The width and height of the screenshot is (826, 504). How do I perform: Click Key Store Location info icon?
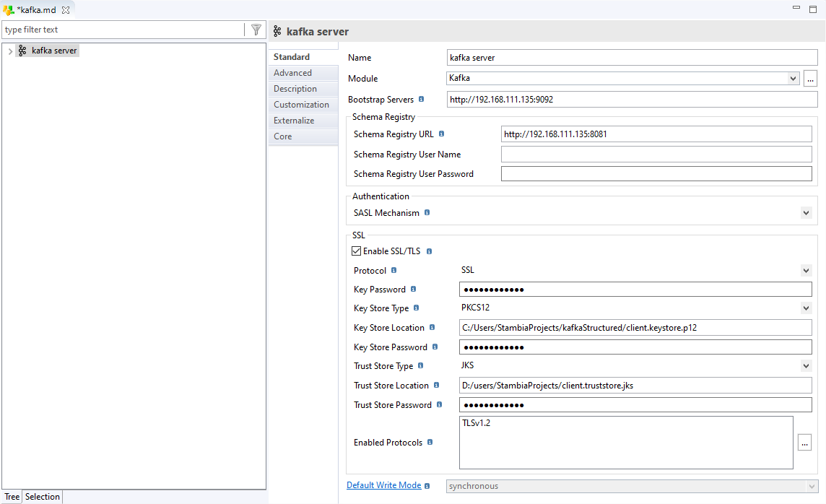point(432,327)
